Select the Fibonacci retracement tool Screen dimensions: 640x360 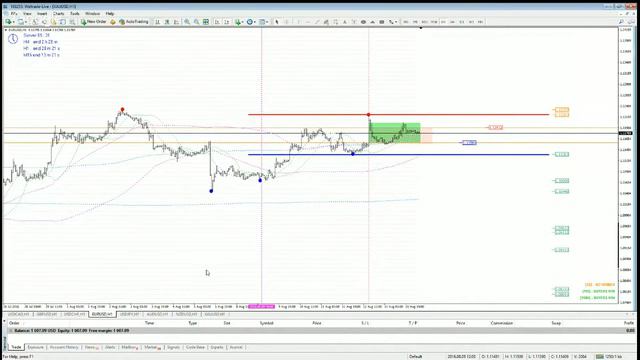(336, 22)
